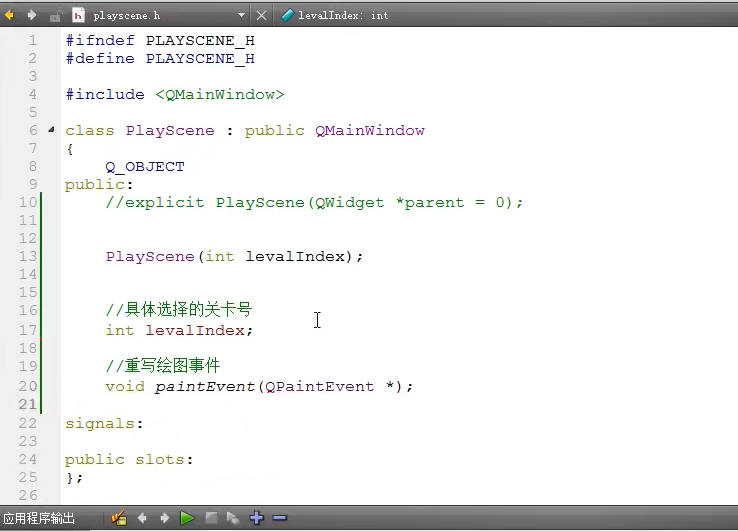Click the 重写绘图事件 comment
This screenshot has height=531, width=738.
[x=163, y=366]
